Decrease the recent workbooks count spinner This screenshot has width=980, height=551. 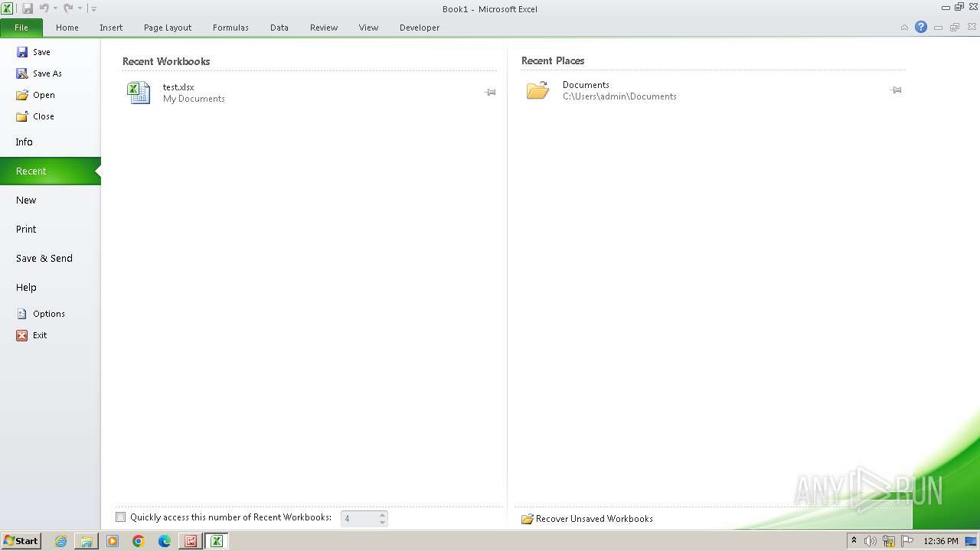(383, 523)
